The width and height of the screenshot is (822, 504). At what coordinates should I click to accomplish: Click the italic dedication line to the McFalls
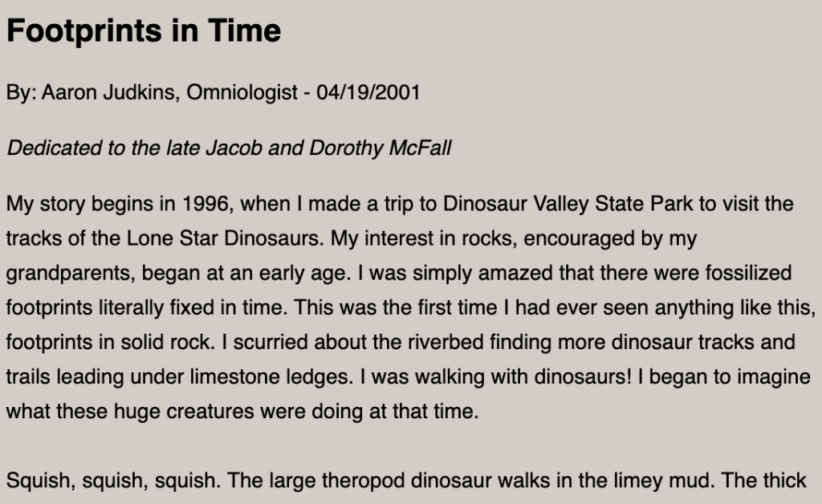(x=229, y=148)
